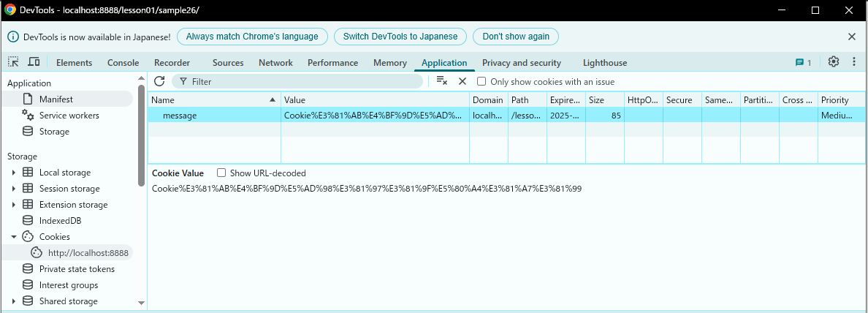Switch to the Console tab
Screen dimensions: 868x313
click(123, 63)
